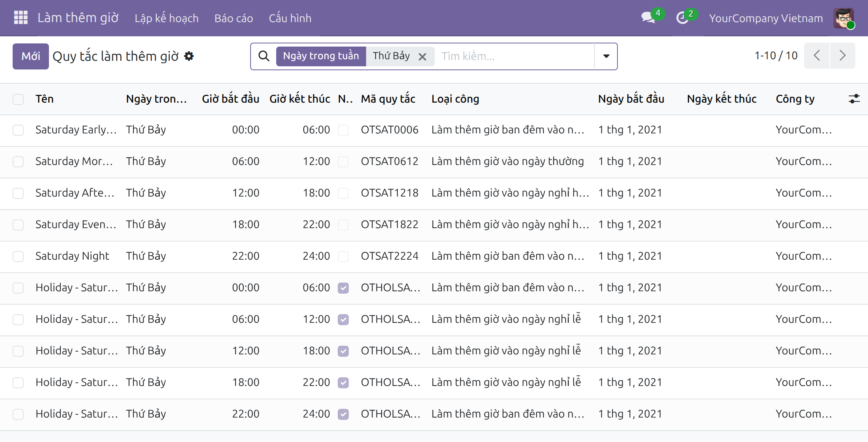The height and width of the screenshot is (442, 868).
Task: Open the Cấu hình menu
Action: (290, 18)
